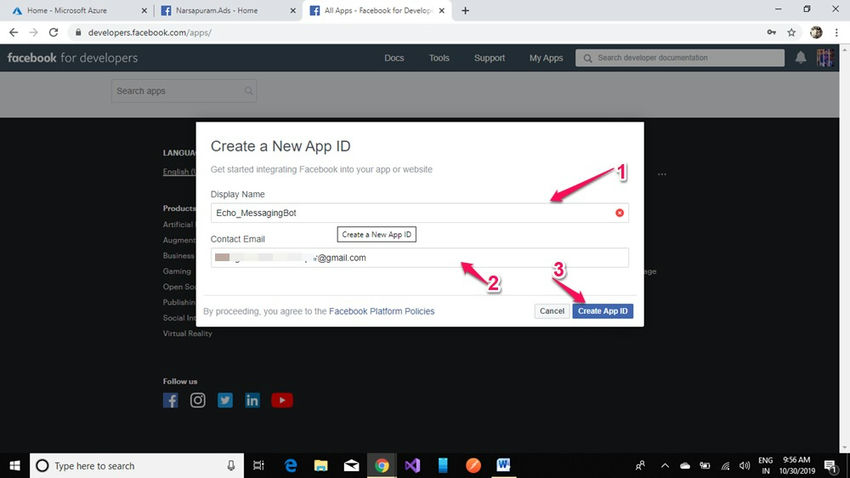Open the Facebook Platform Policies link

382,311
